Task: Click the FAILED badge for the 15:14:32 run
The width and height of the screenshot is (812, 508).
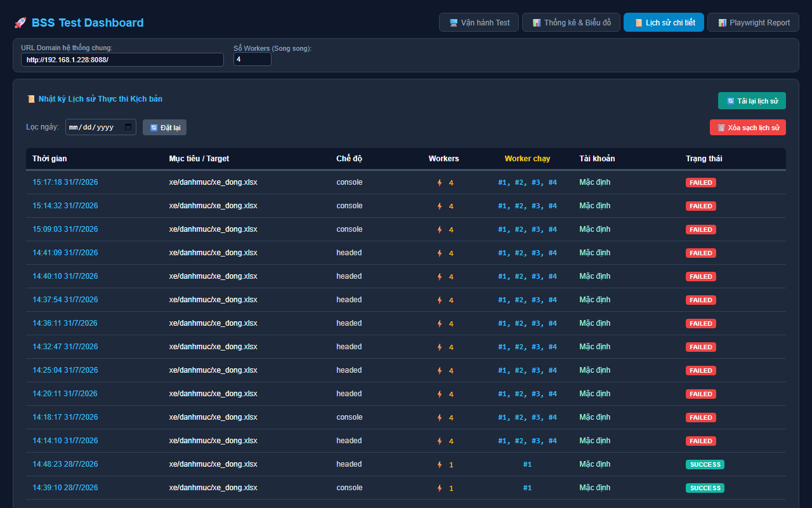Action: click(701, 206)
